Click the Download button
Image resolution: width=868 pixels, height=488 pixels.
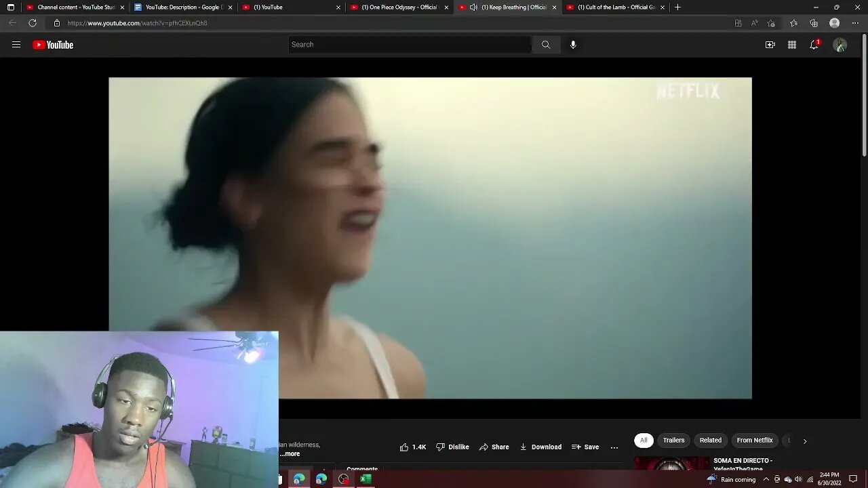click(540, 447)
